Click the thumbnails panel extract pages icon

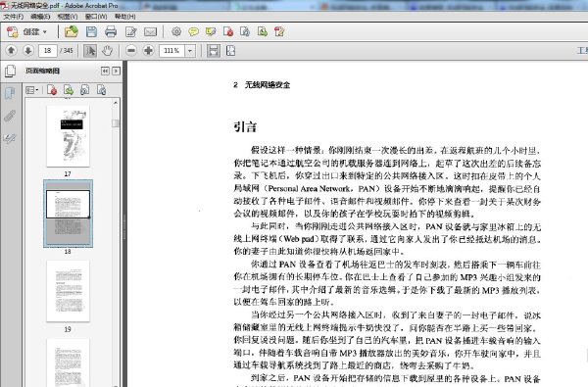coord(69,90)
